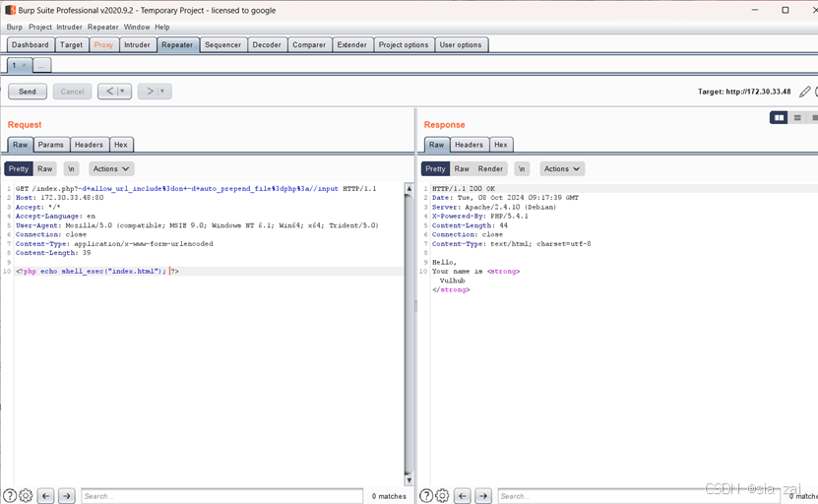
Task: Select Request Hex tab
Action: (x=121, y=145)
